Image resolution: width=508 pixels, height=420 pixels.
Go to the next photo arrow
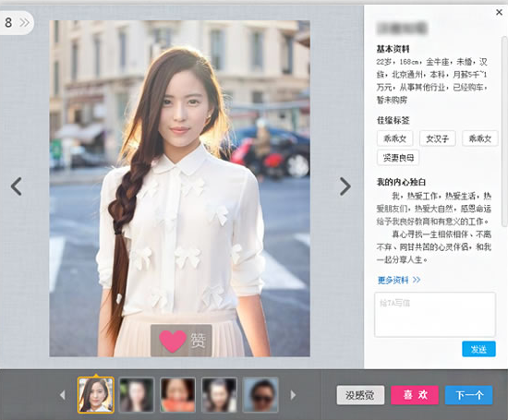(x=345, y=186)
